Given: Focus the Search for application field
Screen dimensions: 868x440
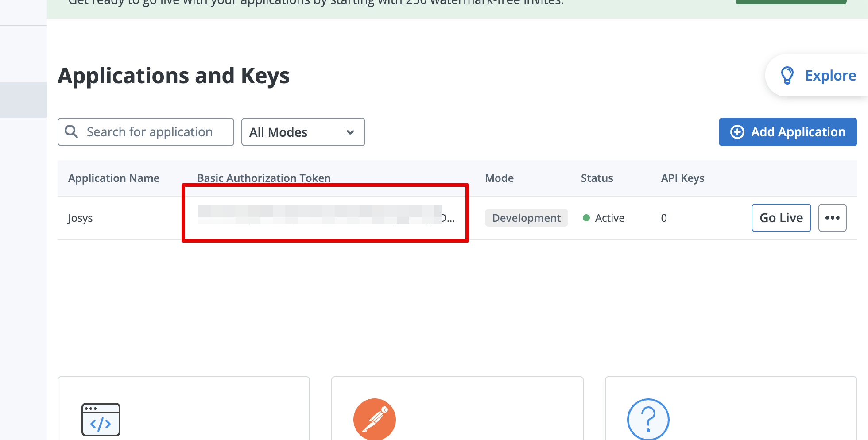Looking at the screenshot, I should point(151,132).
